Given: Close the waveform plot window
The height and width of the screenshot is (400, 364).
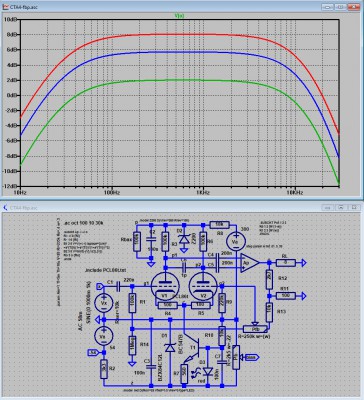Looking at the screenshot, I should tap(353, 6).
